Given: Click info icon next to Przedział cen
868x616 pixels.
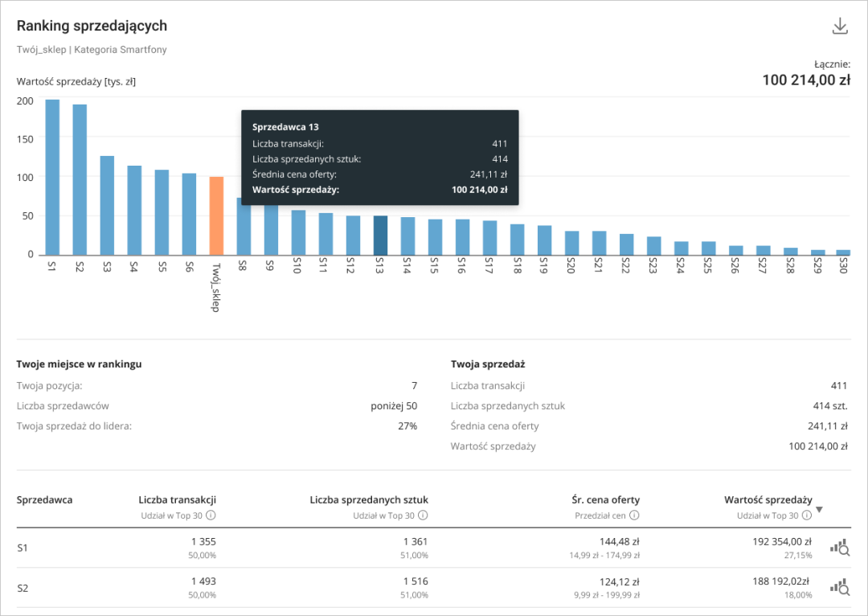Looking at the screenshot, I should tap(634, 515).
